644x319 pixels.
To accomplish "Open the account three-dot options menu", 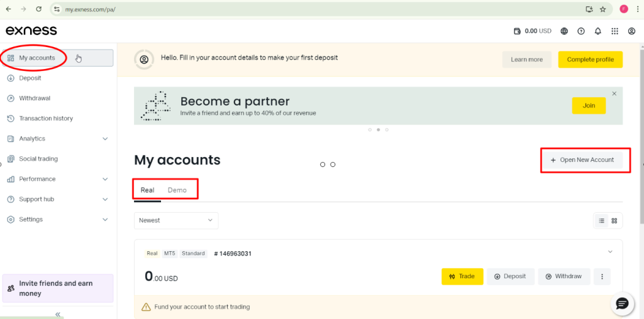I will pyautogui.click(x=602, y=276).
